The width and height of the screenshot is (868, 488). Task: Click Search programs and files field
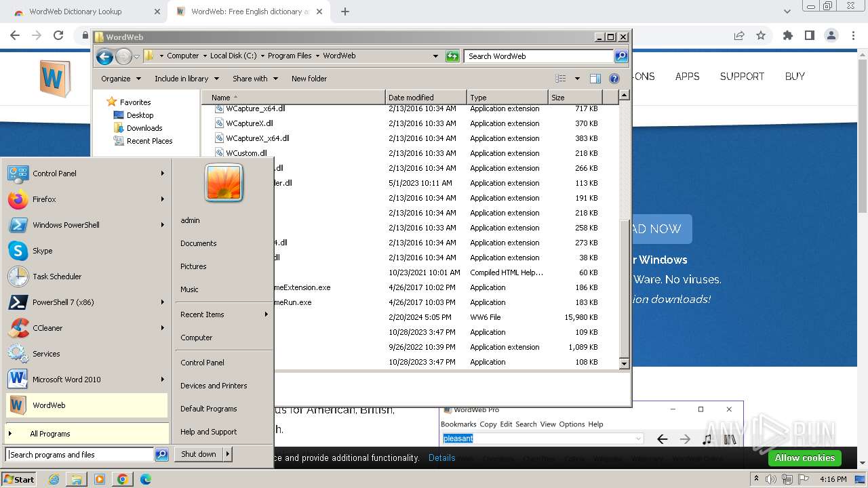[80, 455]
